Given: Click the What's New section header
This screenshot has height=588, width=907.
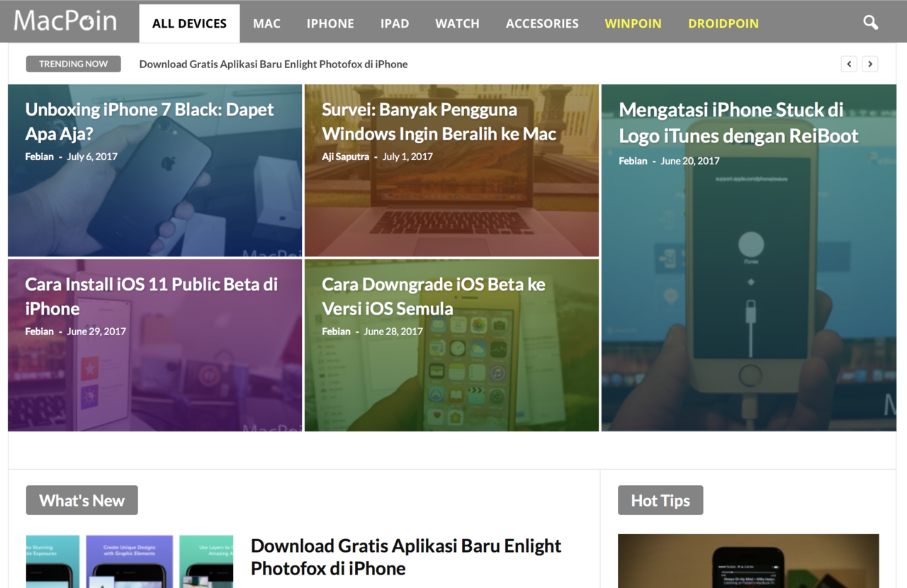Looking at the screenshot, I should 82,500.
